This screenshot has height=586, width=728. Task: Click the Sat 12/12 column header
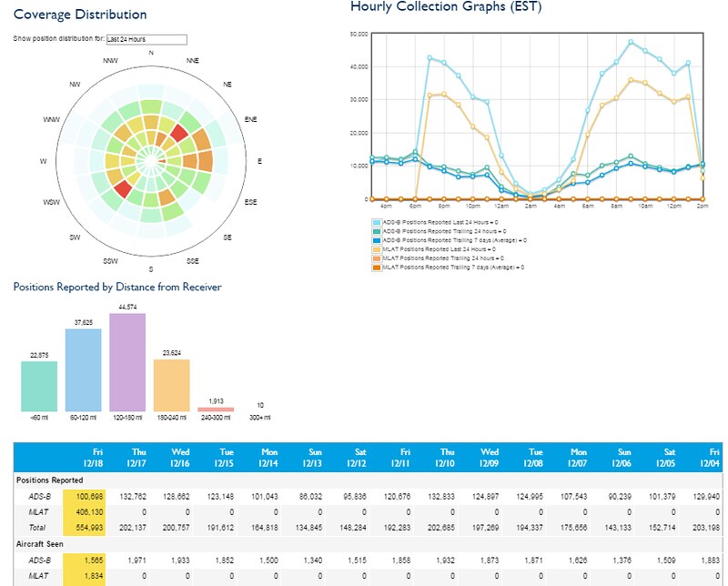click(x=357, y=458)
